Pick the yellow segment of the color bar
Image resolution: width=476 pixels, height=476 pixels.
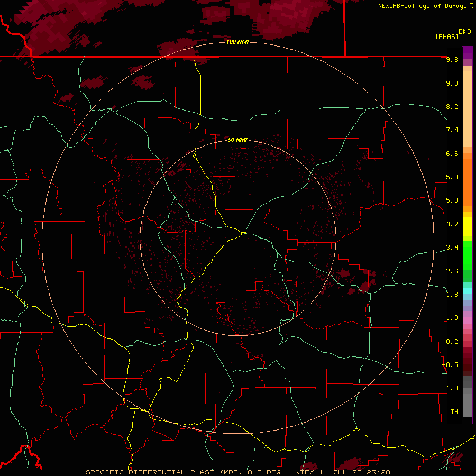[x=467, y=226]
